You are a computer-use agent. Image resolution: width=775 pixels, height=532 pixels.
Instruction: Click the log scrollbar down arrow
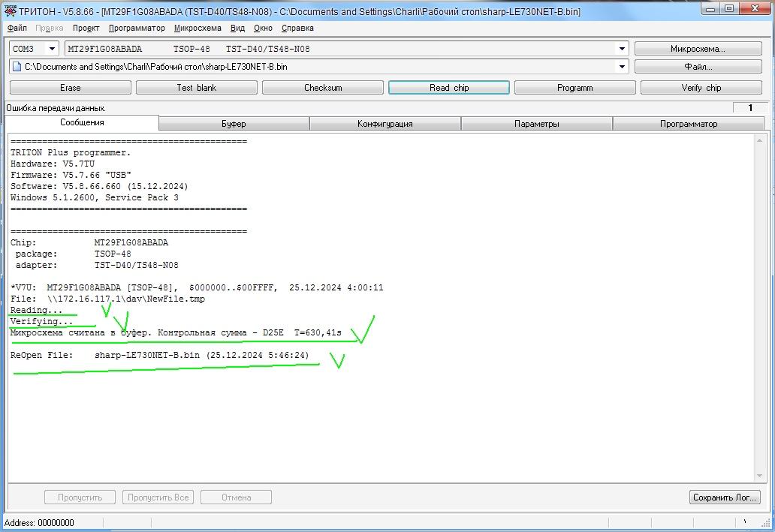coord(759,476)
